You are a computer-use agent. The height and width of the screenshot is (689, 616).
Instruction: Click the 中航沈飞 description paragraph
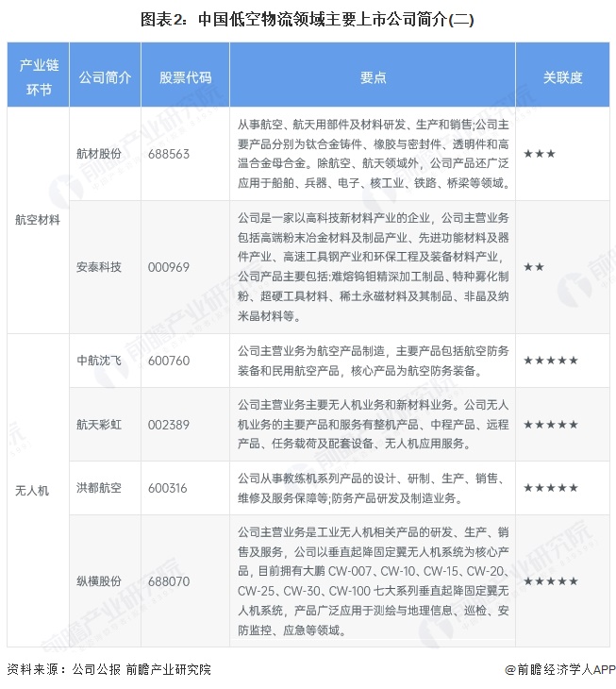[x=374, y=361]
